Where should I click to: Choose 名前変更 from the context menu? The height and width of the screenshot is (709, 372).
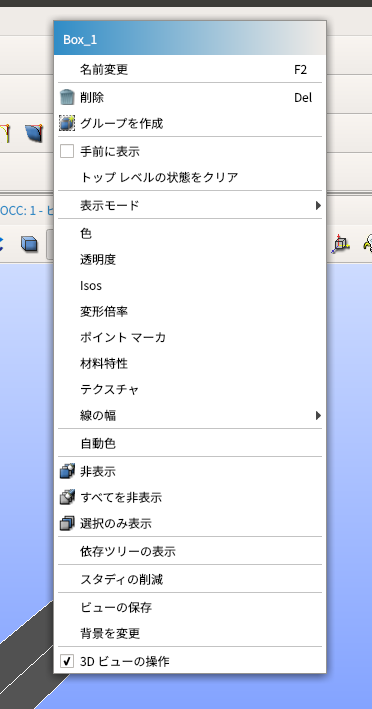click(189, 70)
